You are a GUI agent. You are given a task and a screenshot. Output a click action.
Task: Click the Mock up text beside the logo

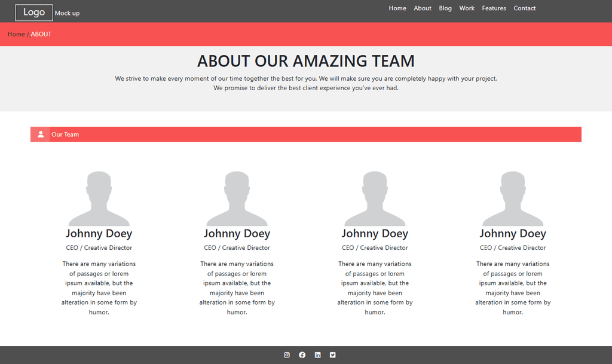click(67, 13)
